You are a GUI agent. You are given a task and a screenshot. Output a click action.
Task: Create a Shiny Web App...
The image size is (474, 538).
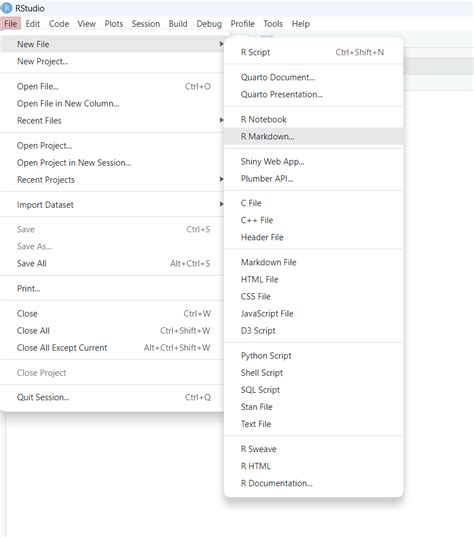[313, 162]
